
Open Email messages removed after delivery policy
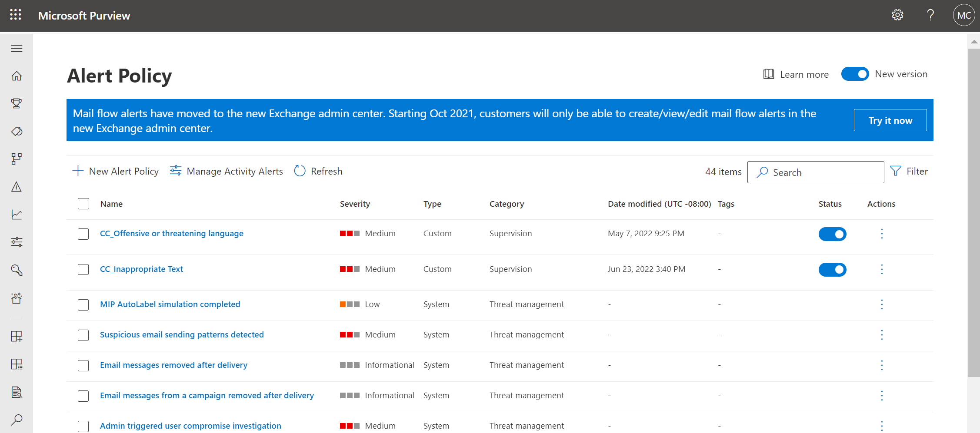click(173, 365)
